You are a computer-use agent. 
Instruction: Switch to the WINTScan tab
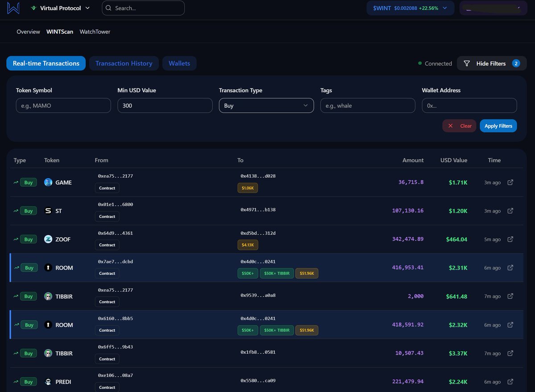coord(60,32)
